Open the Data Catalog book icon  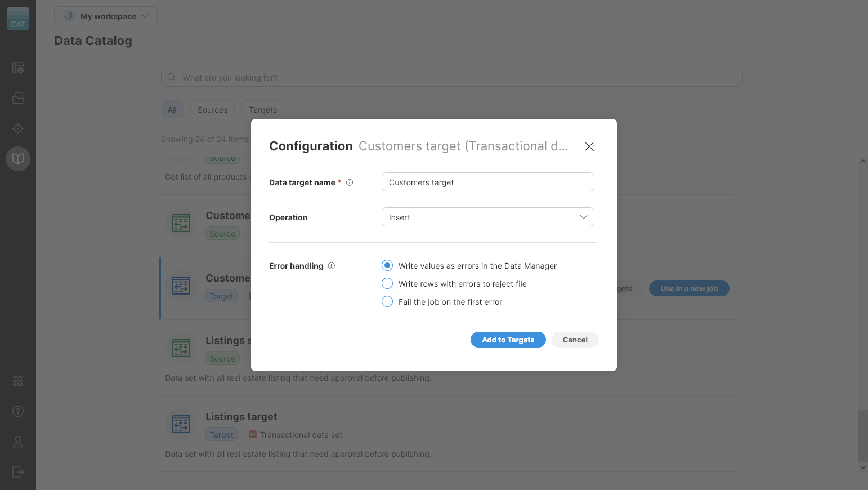coord(17,159)
